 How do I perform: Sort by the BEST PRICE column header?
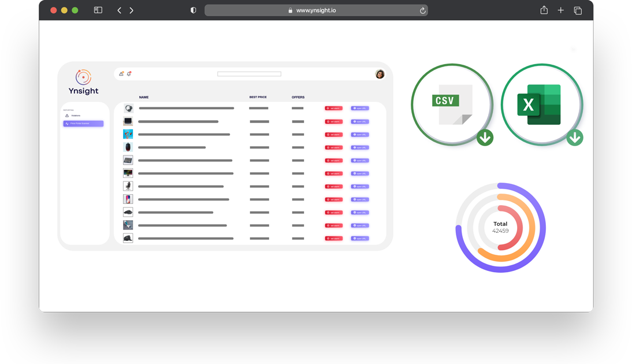258,97
